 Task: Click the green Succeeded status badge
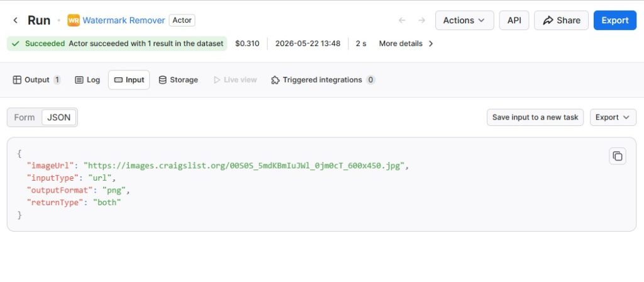(x=117, y=43)
